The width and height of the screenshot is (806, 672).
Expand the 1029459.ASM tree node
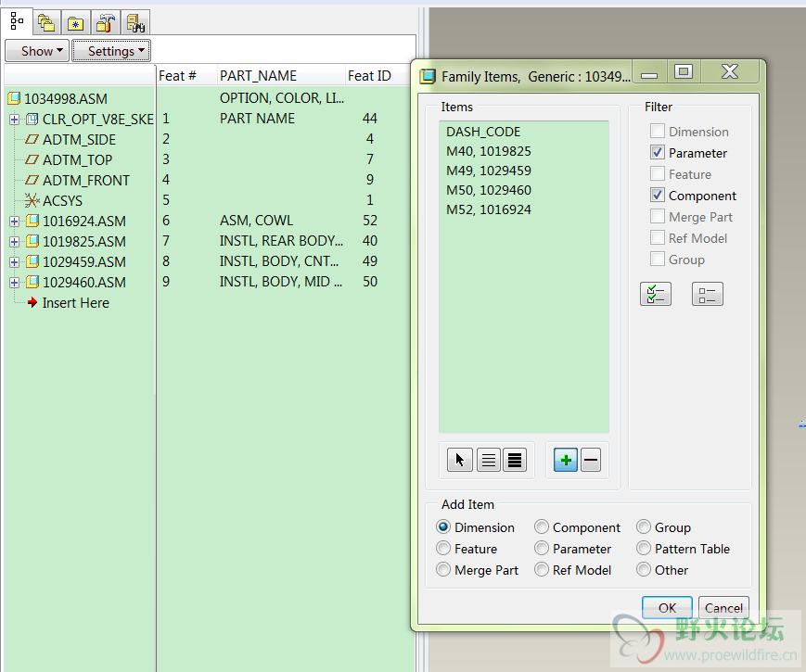click(15, 262)
